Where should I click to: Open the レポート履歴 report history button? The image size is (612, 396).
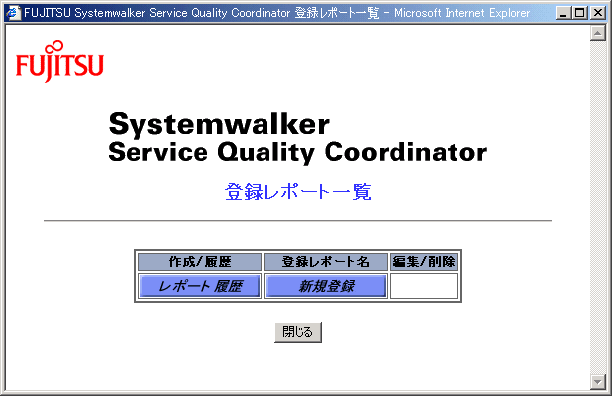pos(200,286)
